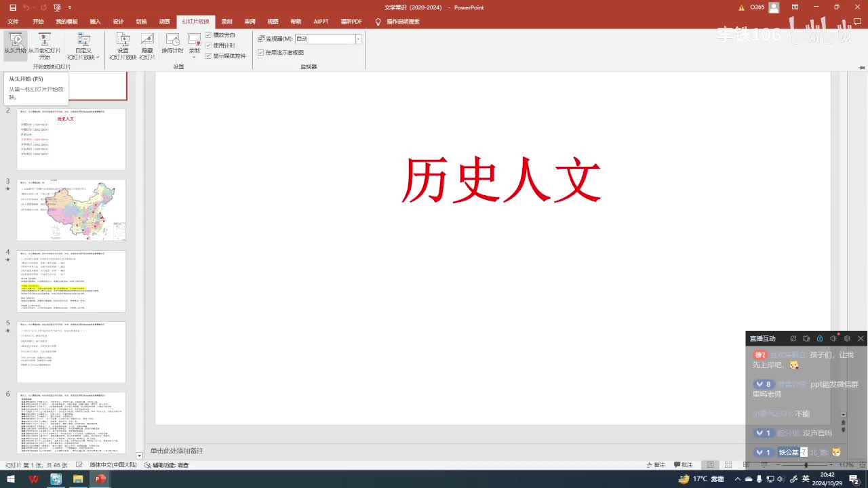Open the Windows Start menu

click(x=11, y=479)
